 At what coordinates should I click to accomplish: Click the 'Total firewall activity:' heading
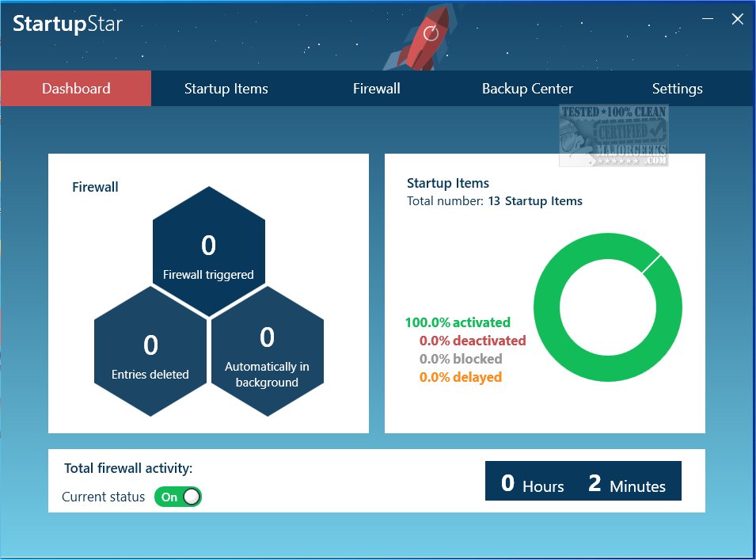point(128,468)
